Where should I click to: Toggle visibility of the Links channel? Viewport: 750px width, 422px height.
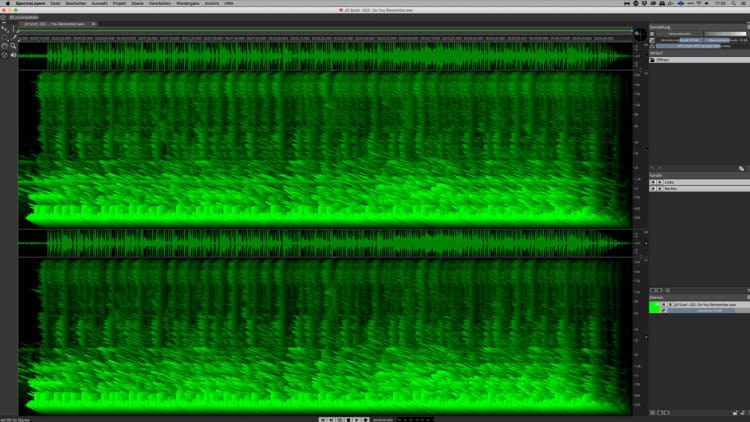(x=653, y=182)
